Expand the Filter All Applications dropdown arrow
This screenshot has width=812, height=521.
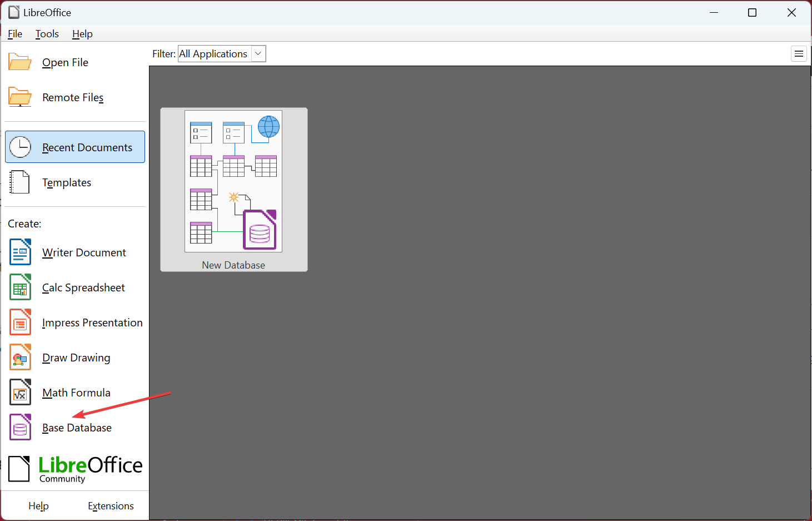(258, 54)
